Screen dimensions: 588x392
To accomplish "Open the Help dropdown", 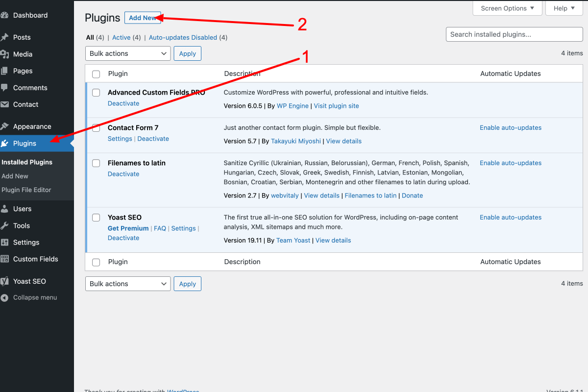I will (x=564, y=8).
